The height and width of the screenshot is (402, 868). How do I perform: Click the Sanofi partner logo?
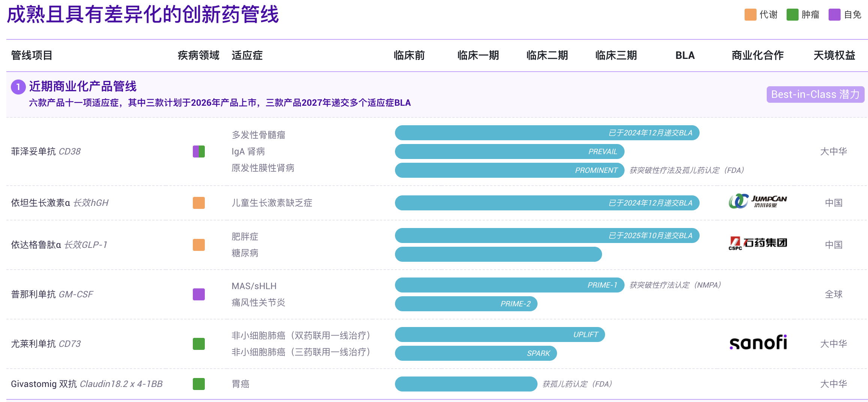tap(758, 343)
